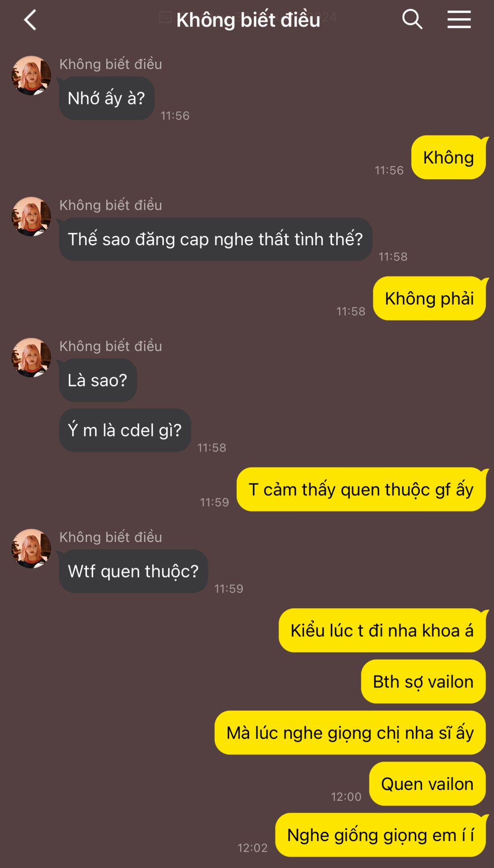This screenshot has width=494, height=868.
Task: Select 'Mà lúc nghe giọng chị nha sĩ ấy'
Action: point(350,732)
